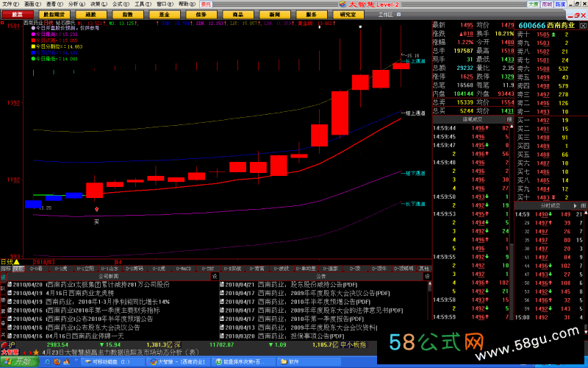Select the 指数 category button
Viewport: 588px width, 368px height.
point(127,15)
